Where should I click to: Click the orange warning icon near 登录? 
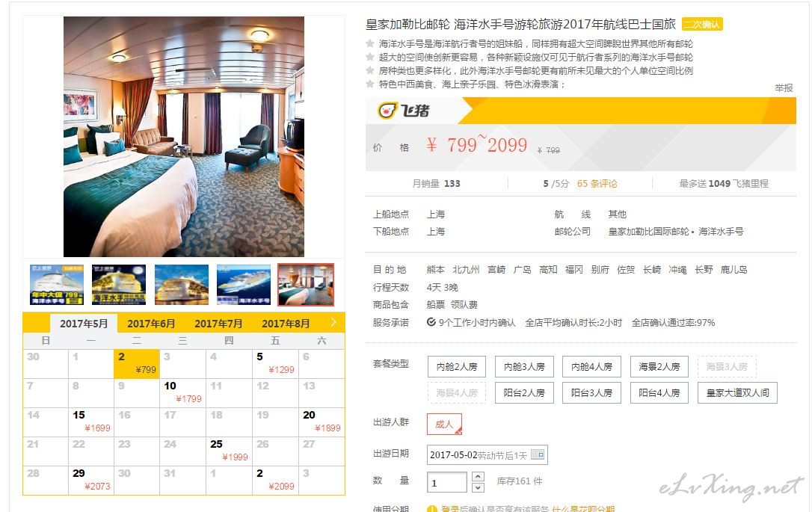pyautogui.click(x=432, y=509)
